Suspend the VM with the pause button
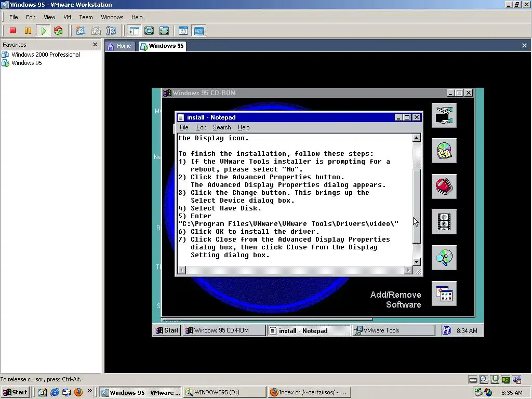 [x=28, y=31]
